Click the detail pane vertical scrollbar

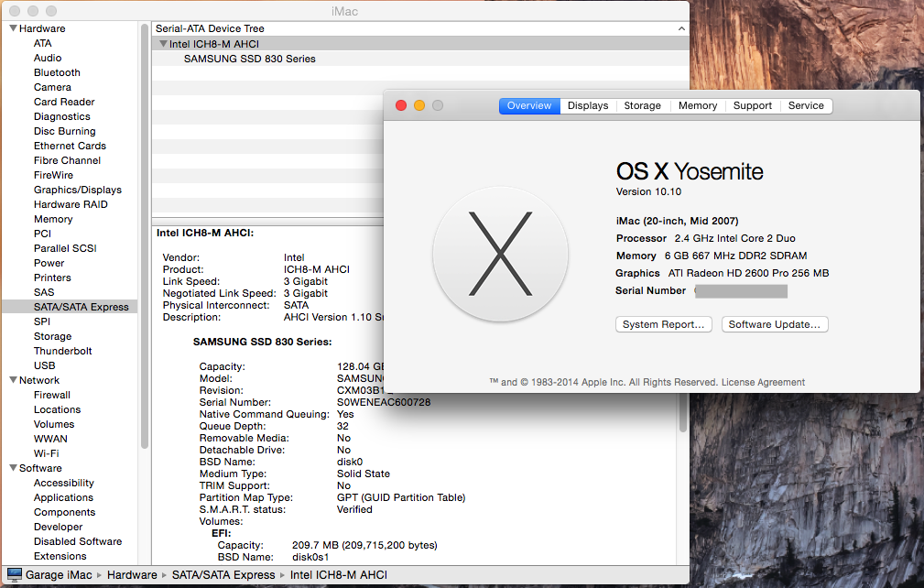coord(683,412)
